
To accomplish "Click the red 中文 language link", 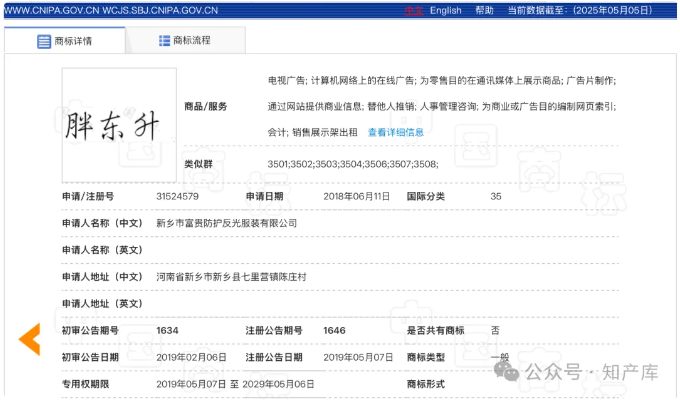I will [413, 10].
